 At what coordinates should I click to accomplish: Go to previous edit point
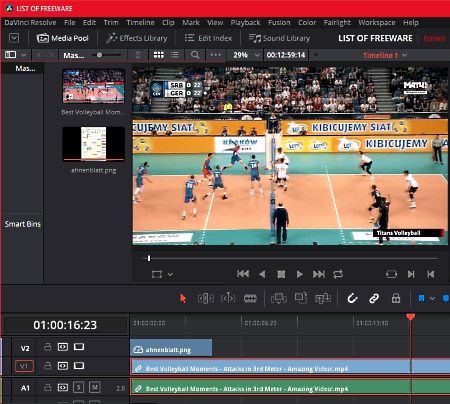tap(430, 274)
